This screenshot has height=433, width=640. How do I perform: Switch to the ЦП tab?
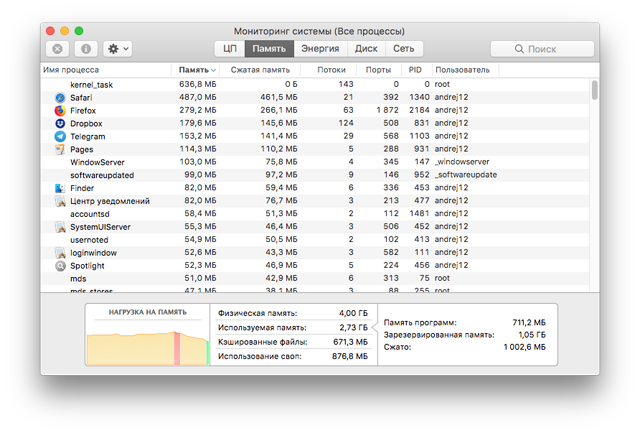(x=230, y=48)
